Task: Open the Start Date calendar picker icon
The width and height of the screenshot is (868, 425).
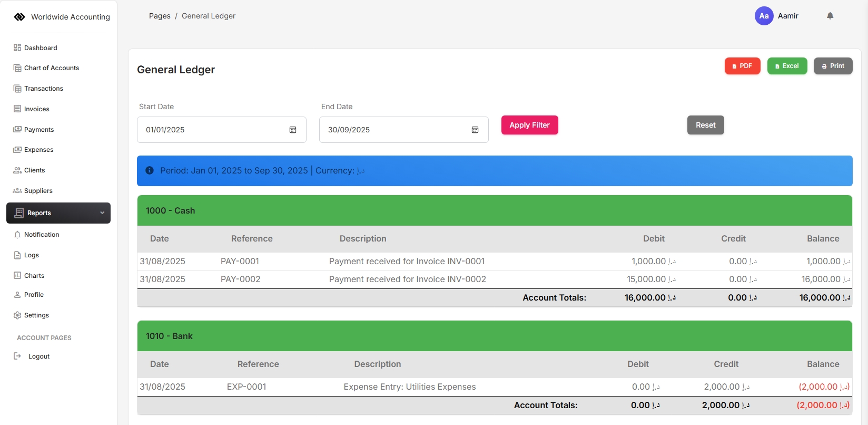Action: click(x=293, y=130)
